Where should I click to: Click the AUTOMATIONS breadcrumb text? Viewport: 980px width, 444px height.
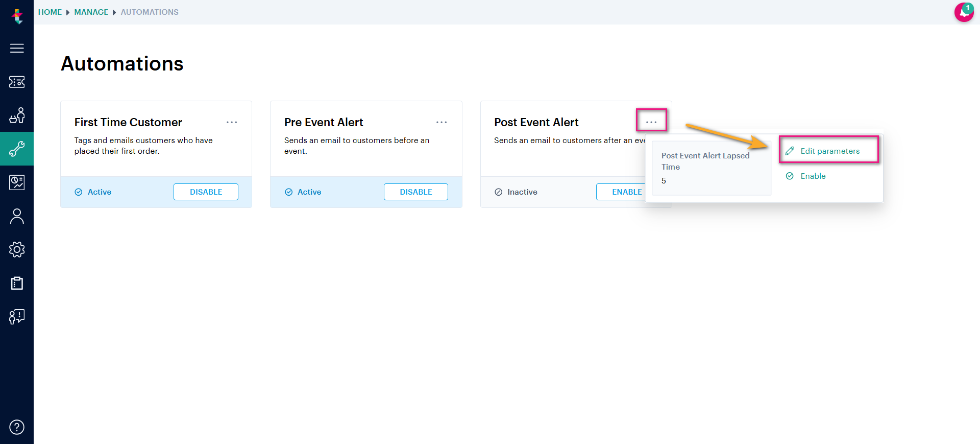(x=150, y=12)
